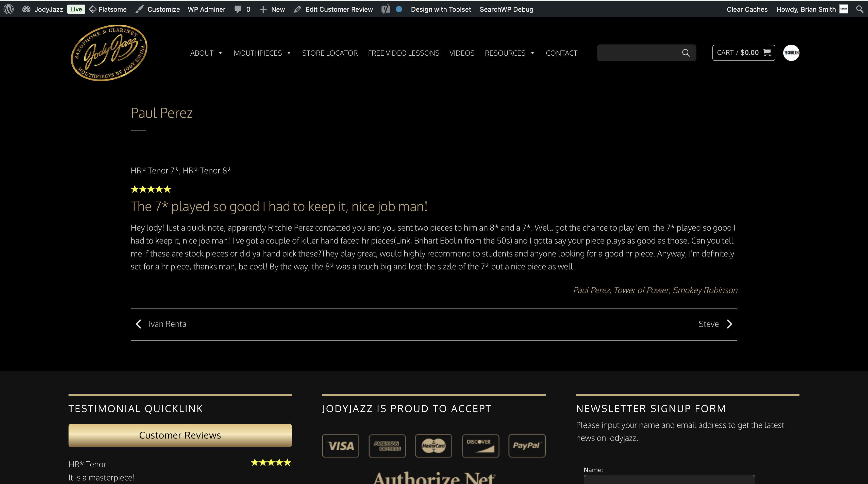This screenshot has height=484, width=868.
Task: Click the plus icon for New
Action: pyautogui.click(x=263, y=9)
